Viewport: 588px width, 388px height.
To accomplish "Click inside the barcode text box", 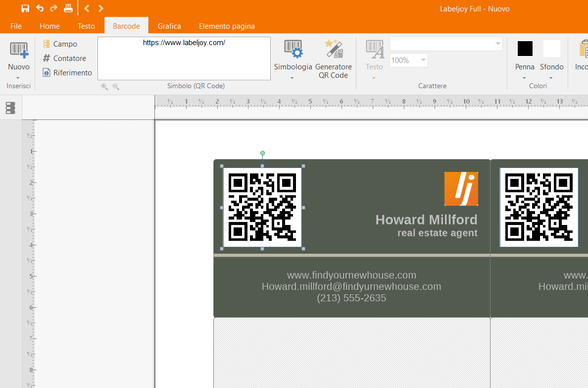I will tap(184, 58).
